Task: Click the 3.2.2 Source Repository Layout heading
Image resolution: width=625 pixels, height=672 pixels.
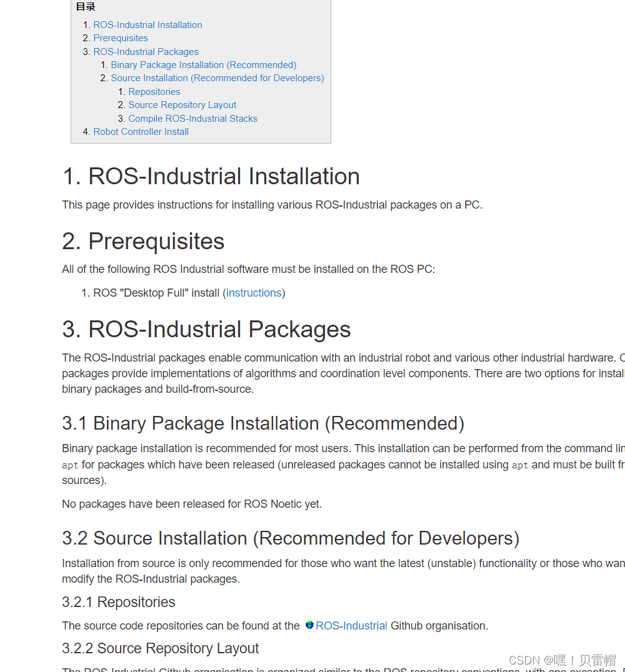Action: click(x=161, y=648)
